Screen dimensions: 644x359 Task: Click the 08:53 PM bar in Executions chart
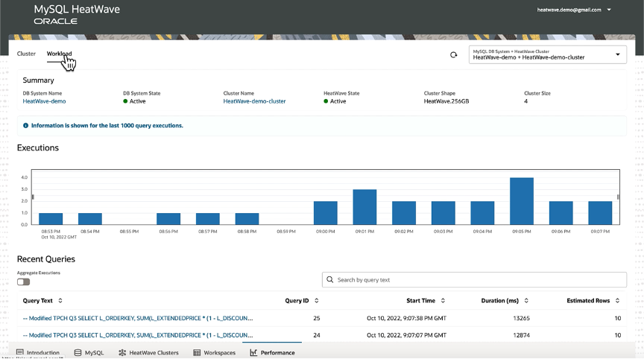pos(51,219)
